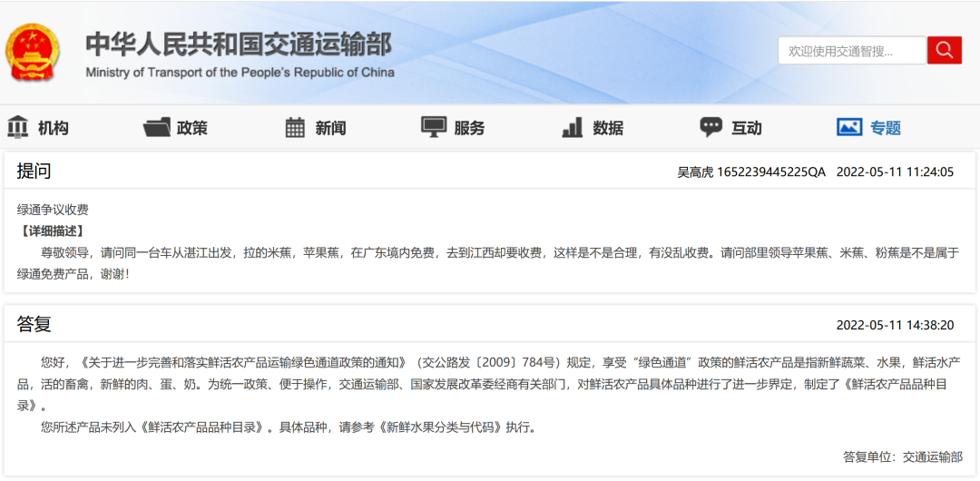Click the monitor icon beside 服务

click(x=434, y=127)
